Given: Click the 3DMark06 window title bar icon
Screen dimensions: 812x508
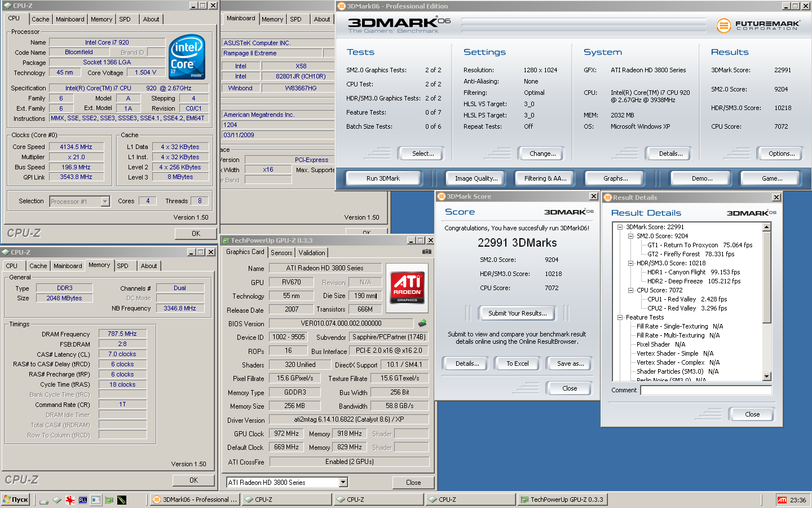Looking at the screenshot, I should (341, 6).
